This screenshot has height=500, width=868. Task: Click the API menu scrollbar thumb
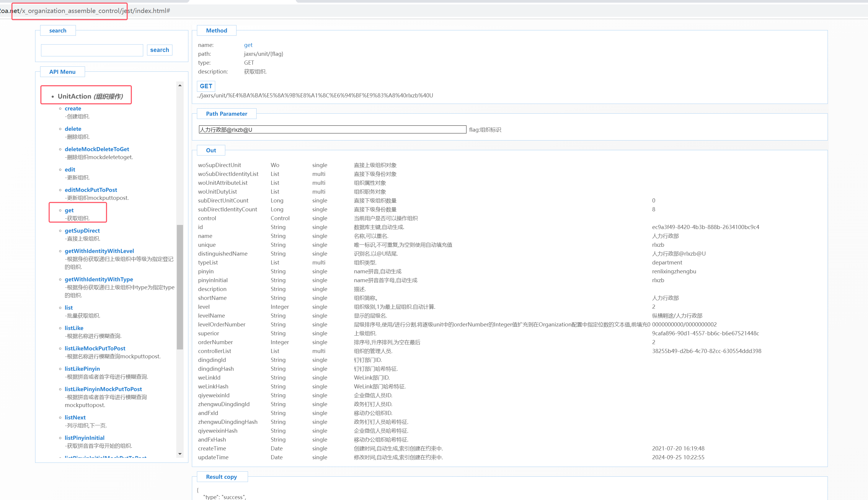(x=180, y=287)
